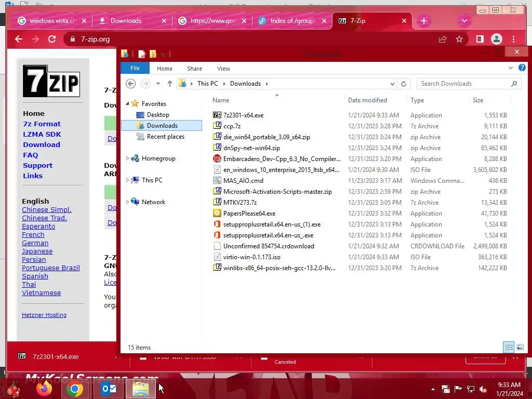Select the virtio-win-0.1.173.iso file icon

click(x=217, y=257)
